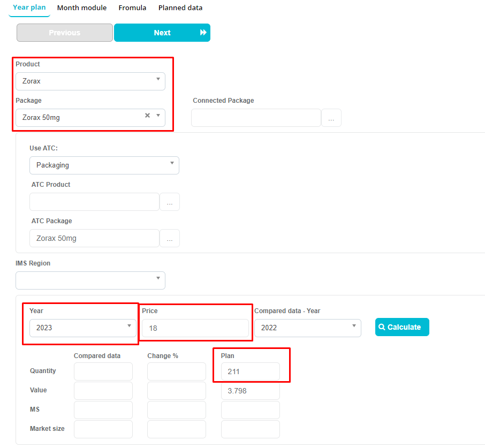Click the disabled Previous button

point(65,33)
